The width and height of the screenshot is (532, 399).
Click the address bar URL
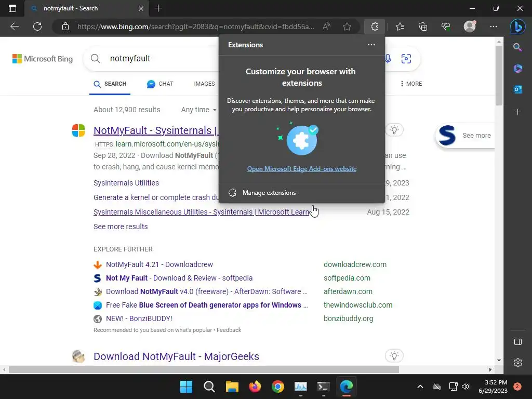[195, 26]
